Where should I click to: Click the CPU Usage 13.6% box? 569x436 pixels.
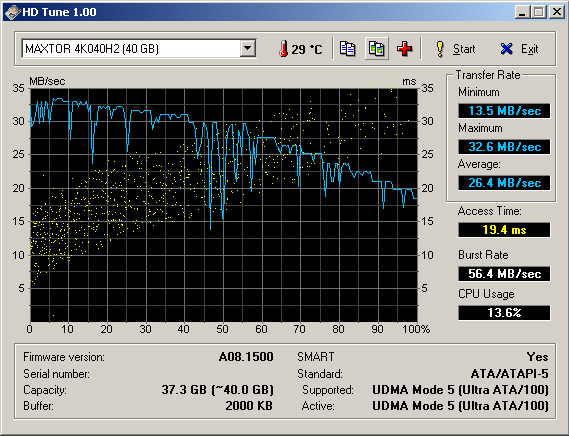[504, 313]
